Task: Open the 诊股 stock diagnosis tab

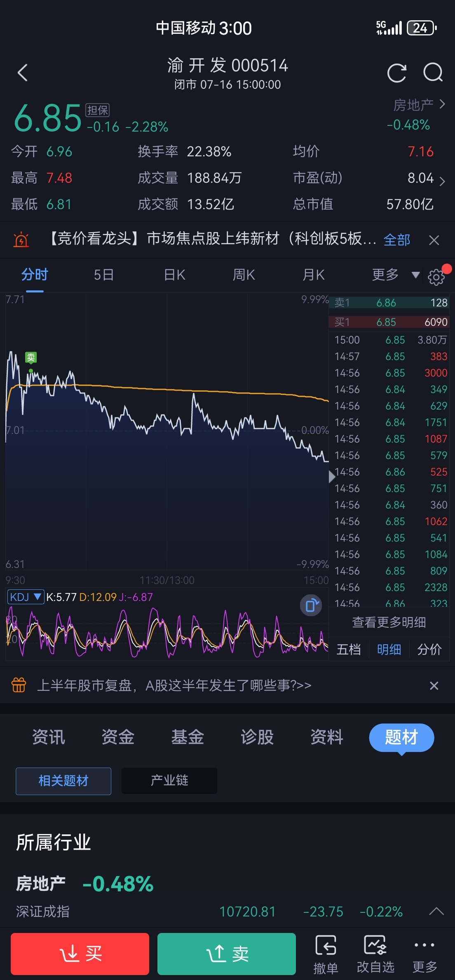Action: pyautogui.click(x=257, y=737)
